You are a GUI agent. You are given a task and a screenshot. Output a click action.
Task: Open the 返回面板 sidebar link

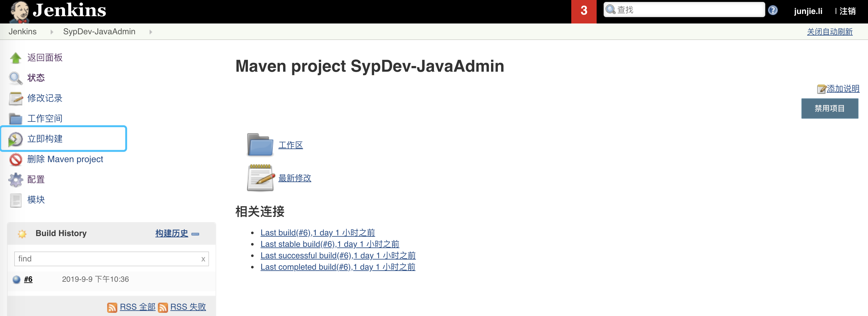point(45,58)
